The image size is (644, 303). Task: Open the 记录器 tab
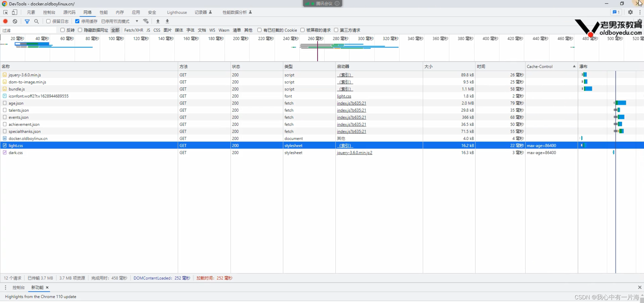click(x=203, y=12)
